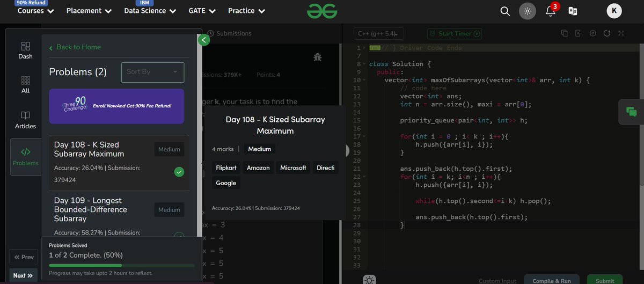Collapse code fold arrow at line 17

364,136
